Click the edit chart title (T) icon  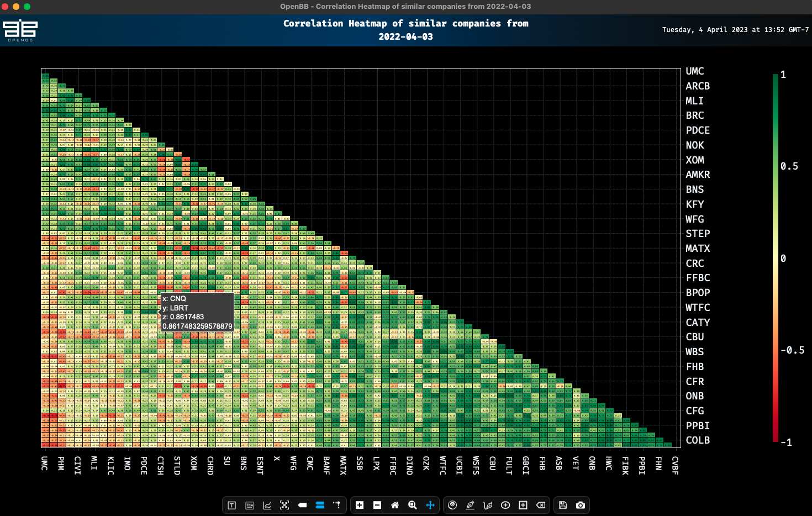(232, 505)
